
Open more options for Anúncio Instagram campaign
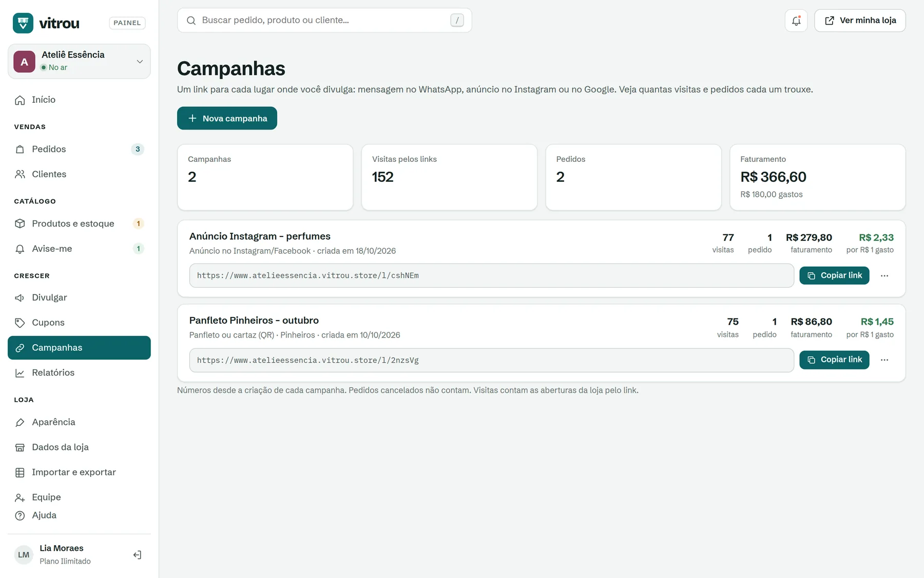884,276
